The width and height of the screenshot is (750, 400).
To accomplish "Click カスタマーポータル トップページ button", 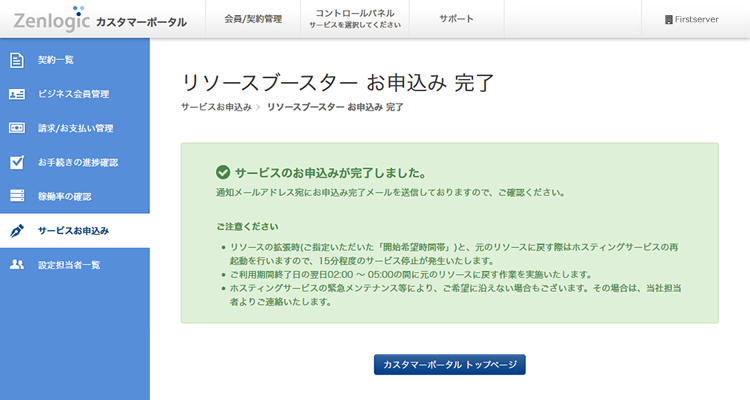I will tap(450, 365).
